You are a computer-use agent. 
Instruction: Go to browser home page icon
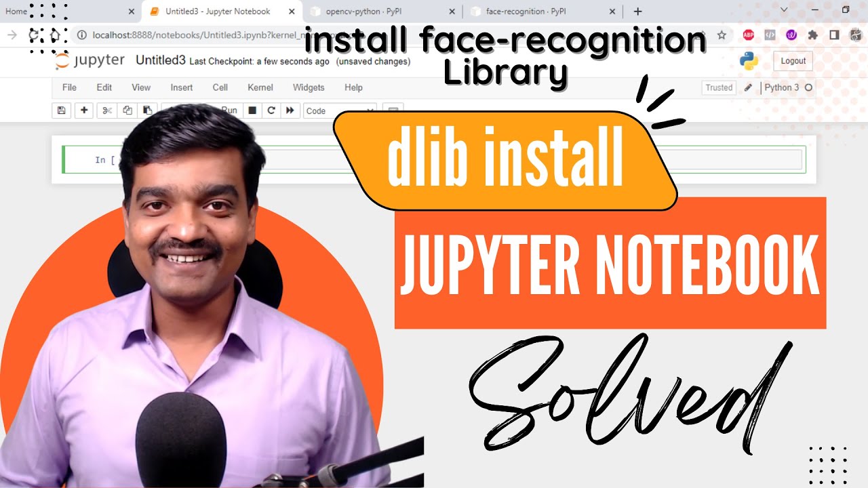pyautogui.click(x=55, y=35)
